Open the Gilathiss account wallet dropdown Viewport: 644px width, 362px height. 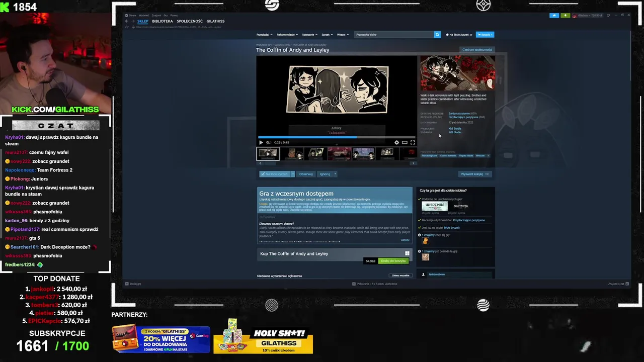tap(588, 15)
